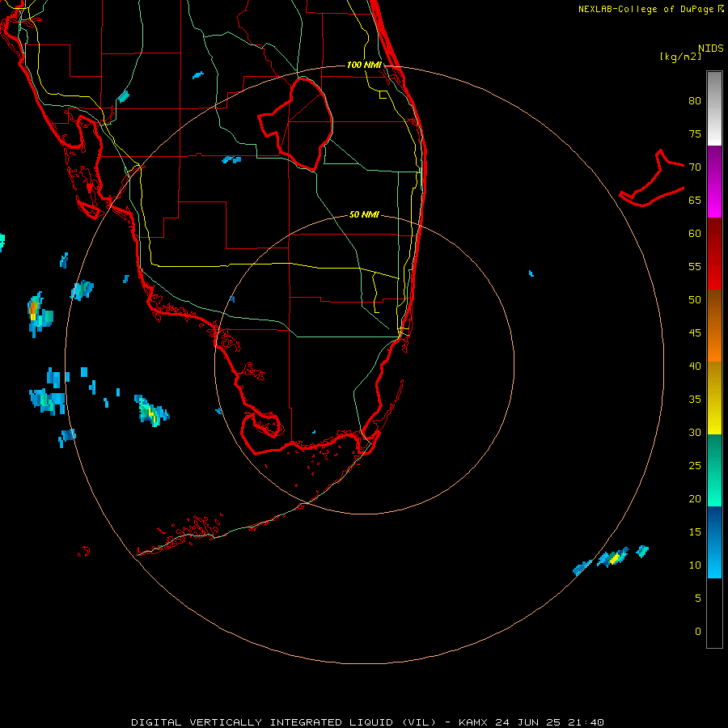Click the 45 value on the scale
This screenshot has width=728, height=728.
(x=695, y=333)
